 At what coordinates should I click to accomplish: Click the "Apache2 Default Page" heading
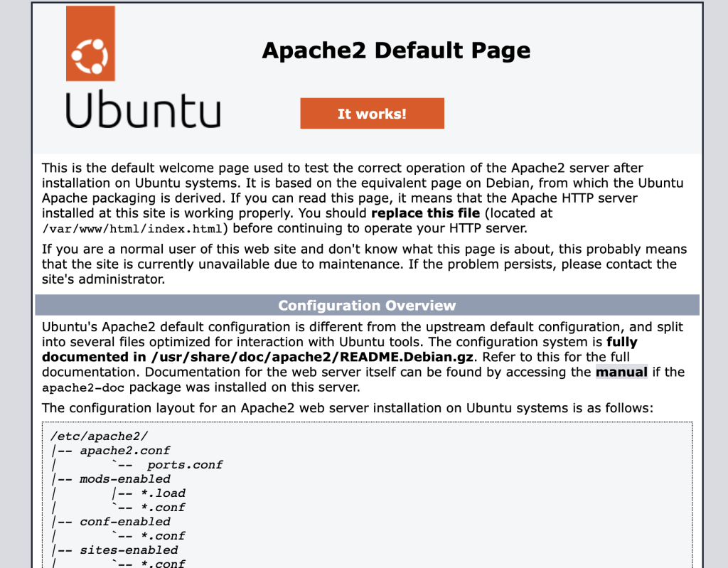coord(396,50)
